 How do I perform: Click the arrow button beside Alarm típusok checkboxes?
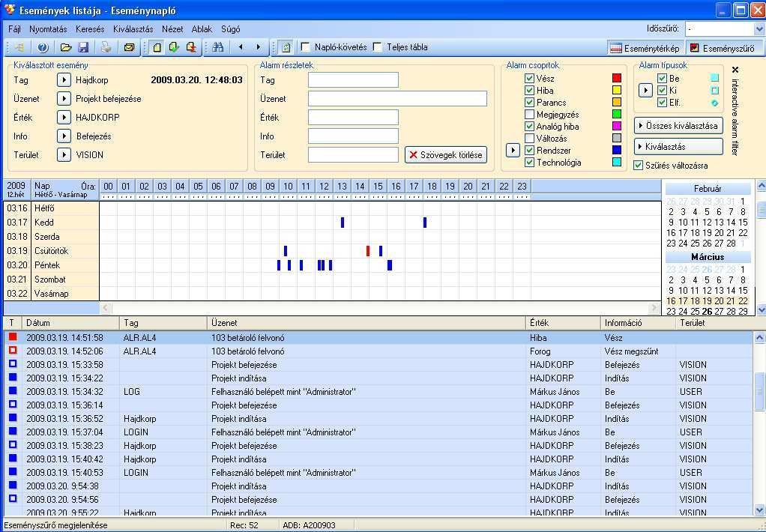[x=645, y=90]
